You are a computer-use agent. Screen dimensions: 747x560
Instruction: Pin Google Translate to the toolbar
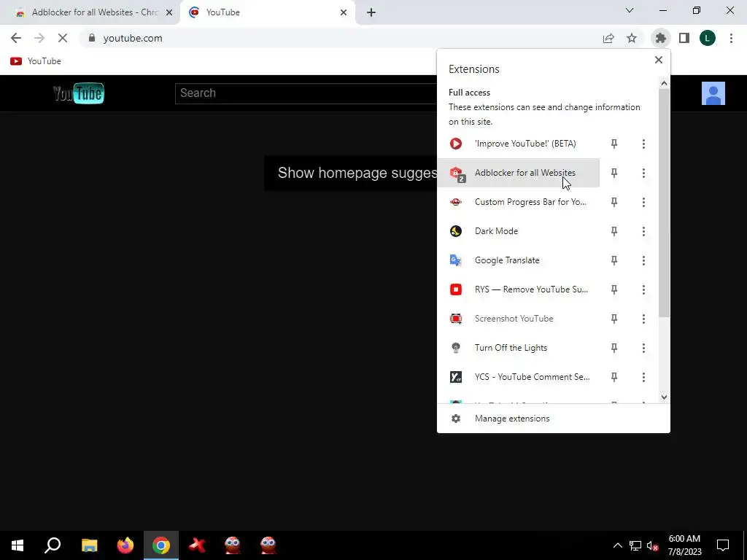614,260
